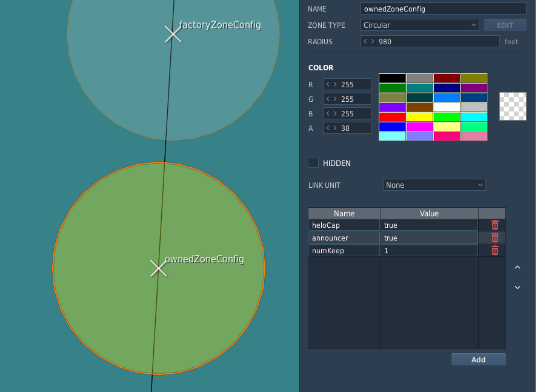Click the current color preview box
Viewport: 549px width, 392px height.
(x=513, y=107)
